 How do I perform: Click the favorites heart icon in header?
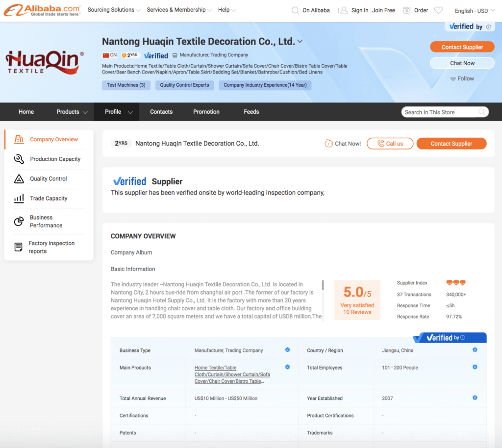(x=439, y=10)
